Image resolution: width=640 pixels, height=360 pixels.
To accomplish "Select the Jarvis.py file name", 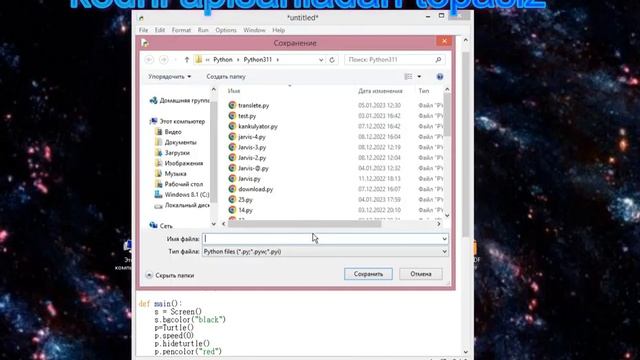I will tap(249, 179).
